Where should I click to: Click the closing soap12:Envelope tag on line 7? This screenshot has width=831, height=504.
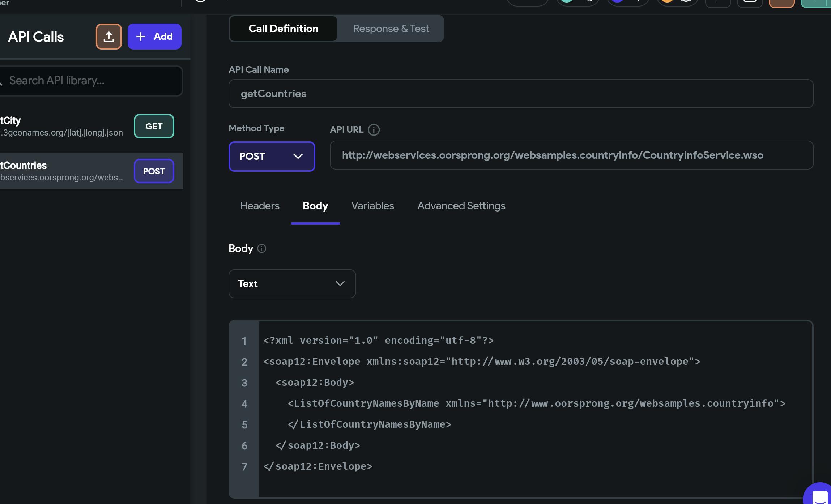pyautogui.click(x=318, y=466)
